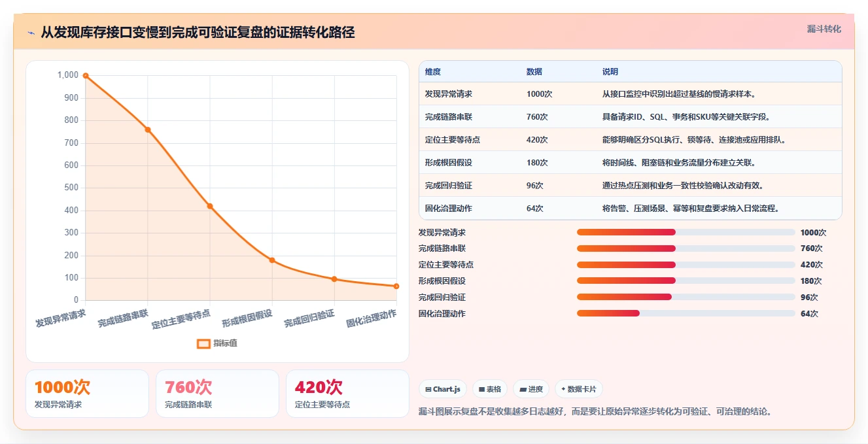Click the chart point for 固化治理动作
The width and height of the screenshot is (868, 444).
tap(396, 286)
